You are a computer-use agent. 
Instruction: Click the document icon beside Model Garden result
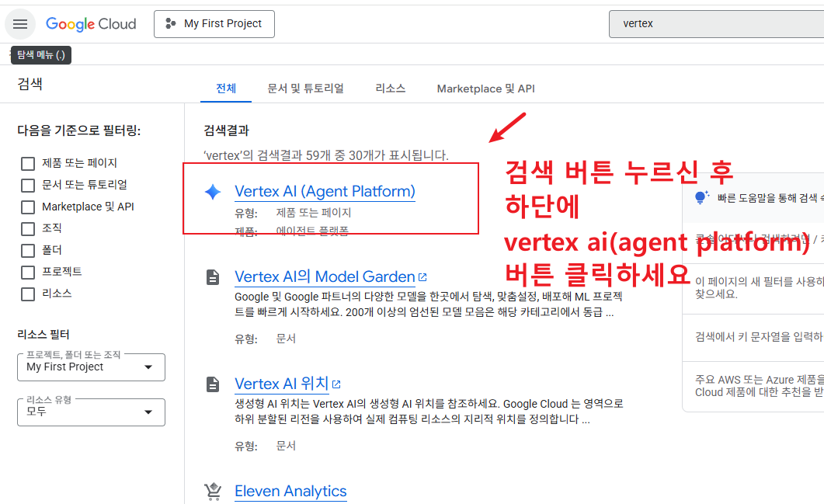(213, 277)
